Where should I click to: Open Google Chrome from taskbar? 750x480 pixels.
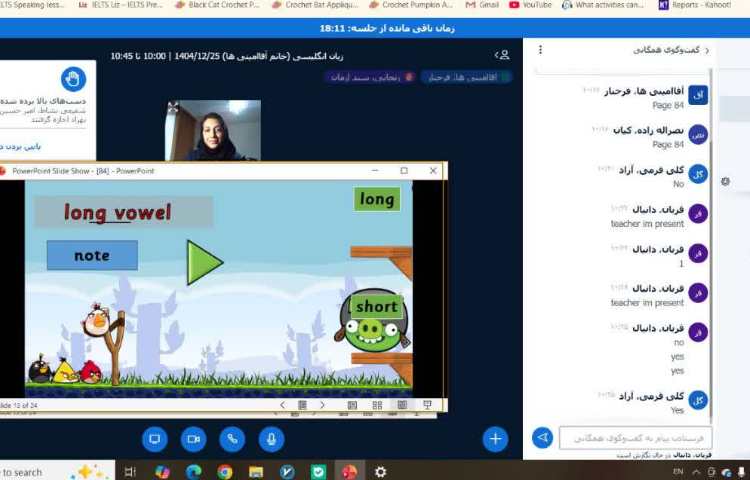click(224, 472)
